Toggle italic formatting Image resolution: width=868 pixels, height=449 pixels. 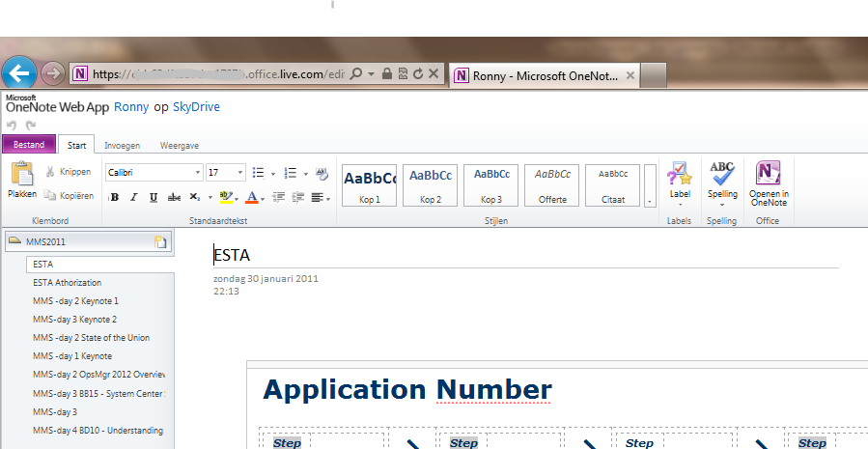point(134,197)
